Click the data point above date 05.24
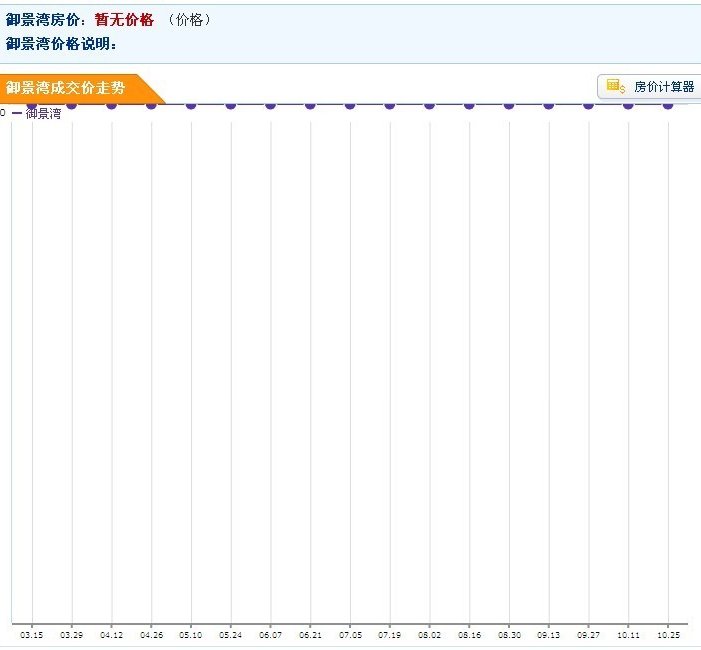This screenshot has height=650, width=701. 231,105
